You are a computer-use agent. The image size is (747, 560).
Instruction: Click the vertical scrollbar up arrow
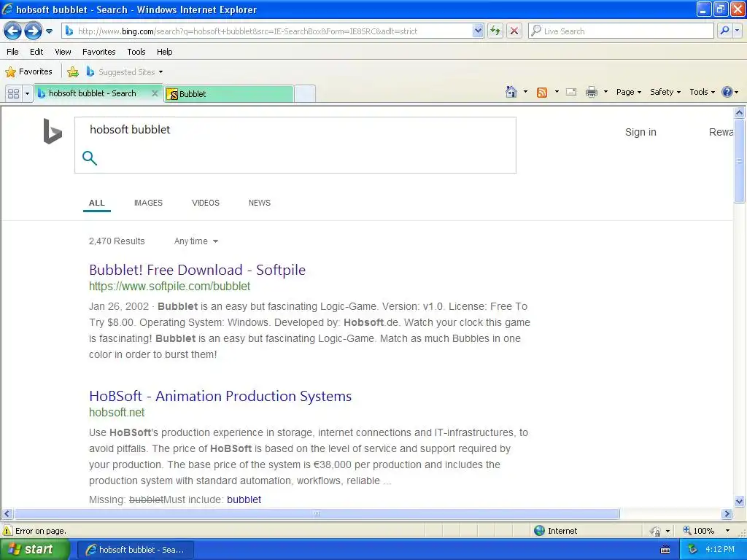pos(740,113)
